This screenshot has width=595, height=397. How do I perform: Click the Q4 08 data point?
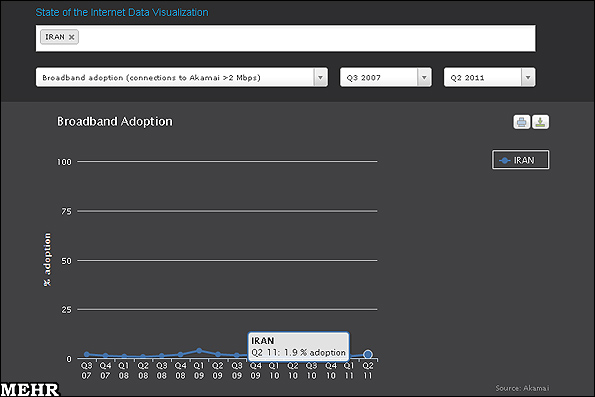coord(180,354)
